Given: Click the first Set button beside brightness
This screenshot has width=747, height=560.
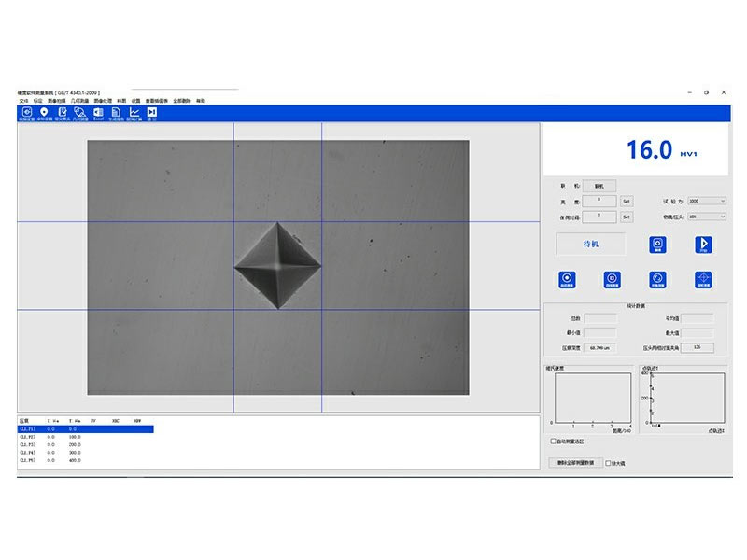Looking at the screenshot, I should (x=627, y=201).
